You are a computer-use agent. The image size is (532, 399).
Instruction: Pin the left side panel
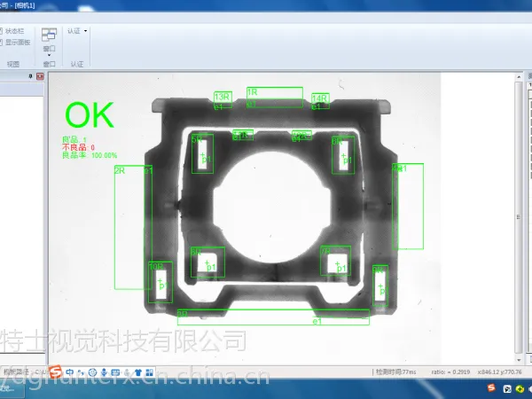coord(30,76)
